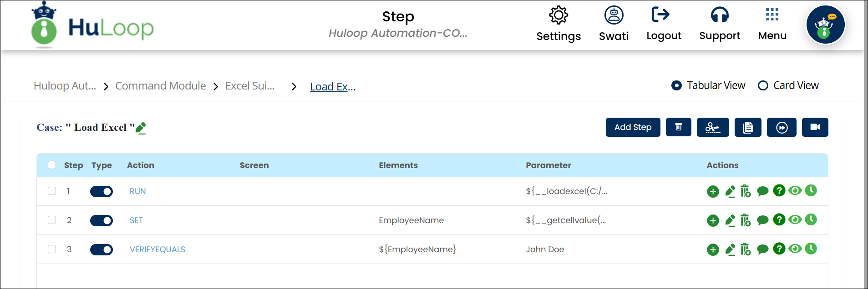Image resolution: width=868 pixels, height=289 pixels.
Task: Open the Menu grid in header
Action: point(772,24)
